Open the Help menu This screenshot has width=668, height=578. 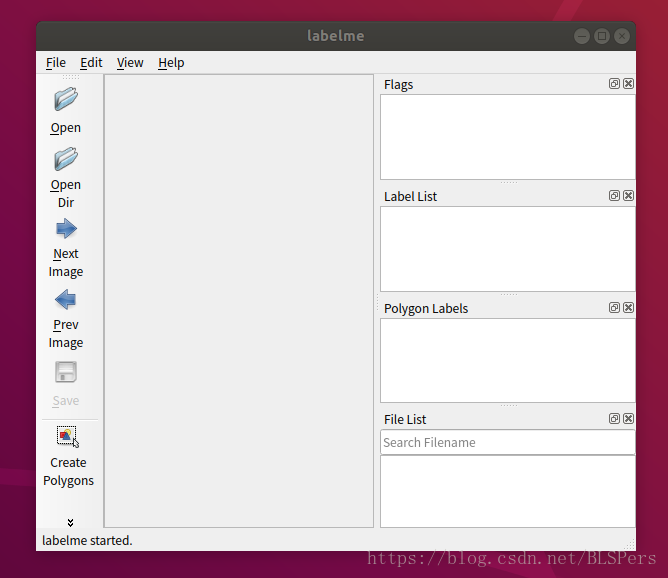pyautogui.click(x=171, y=63)
